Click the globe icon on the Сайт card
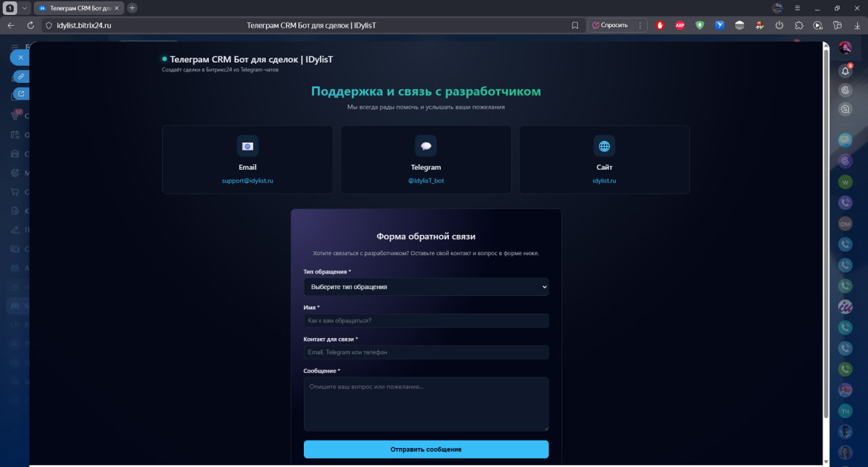The image size is (868, 467). pos(604,146)
